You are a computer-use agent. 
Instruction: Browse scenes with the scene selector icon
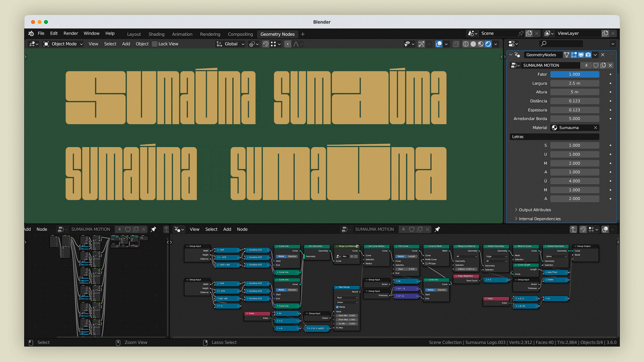pos(473,34)
